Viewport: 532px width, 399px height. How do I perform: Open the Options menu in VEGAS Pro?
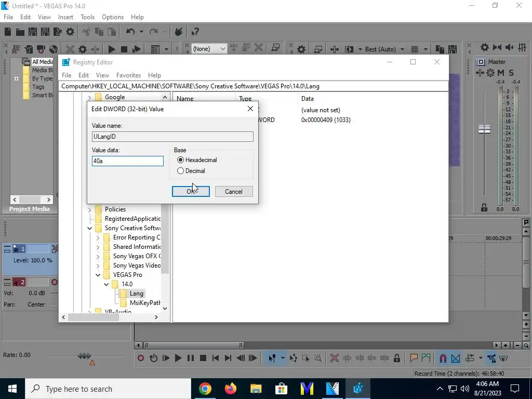click(x=113, y=17)
